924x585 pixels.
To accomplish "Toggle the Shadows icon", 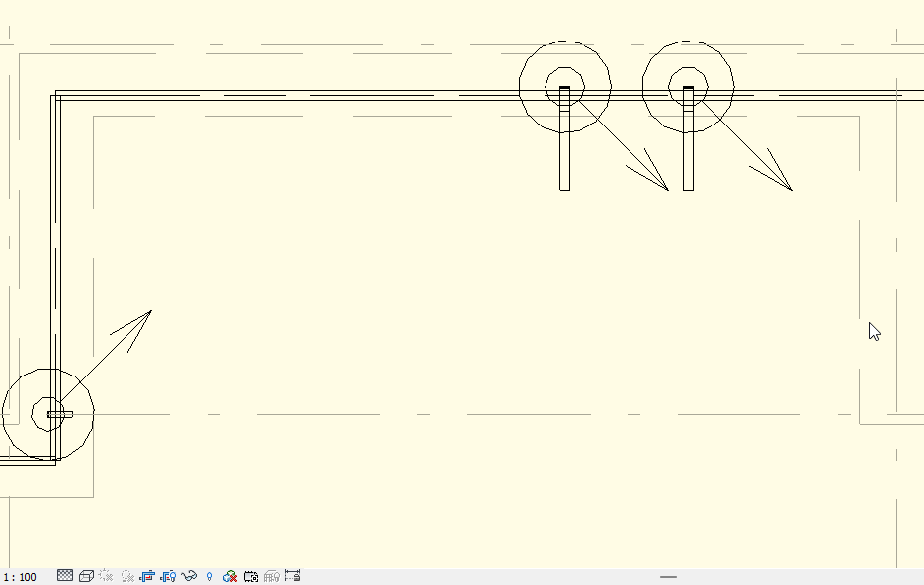I will tap(127, 575).
